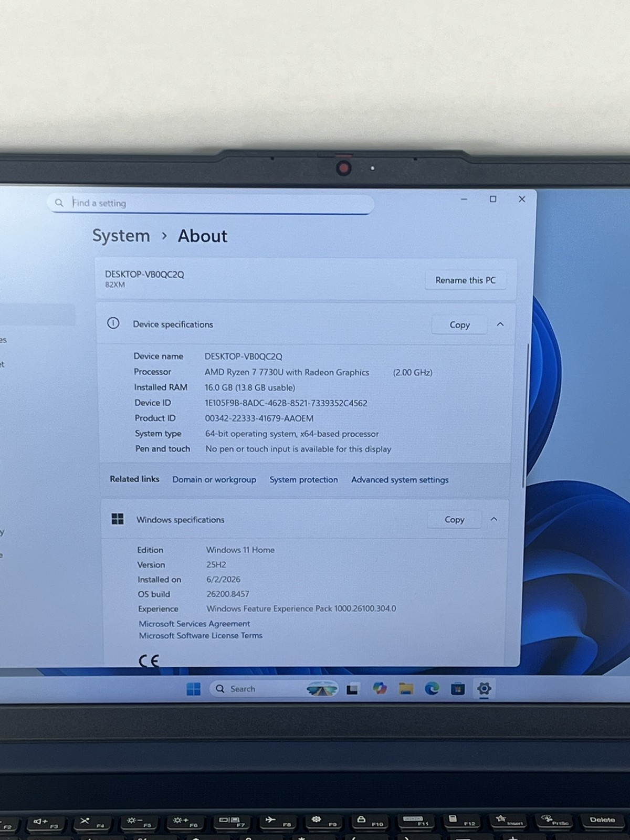
Task: Click the search highlight image in taskbar
Action: [x=322, y=689]
